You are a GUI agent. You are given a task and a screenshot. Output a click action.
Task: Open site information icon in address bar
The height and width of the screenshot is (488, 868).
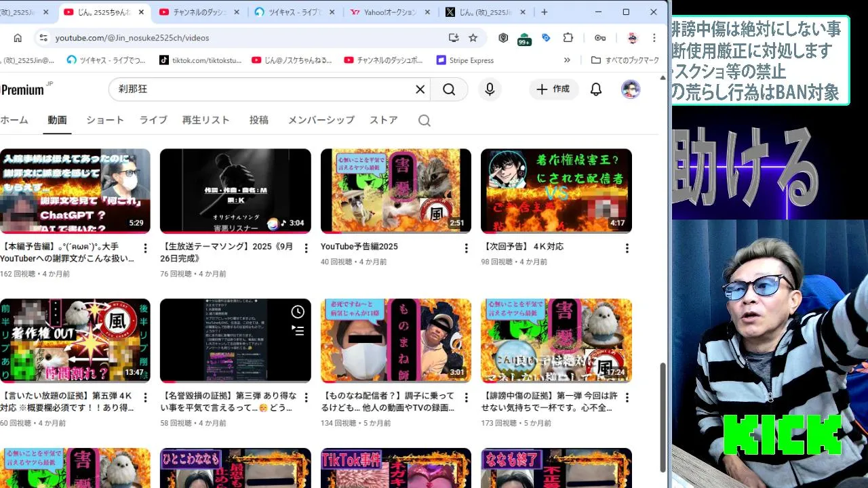tap(43, 38)
